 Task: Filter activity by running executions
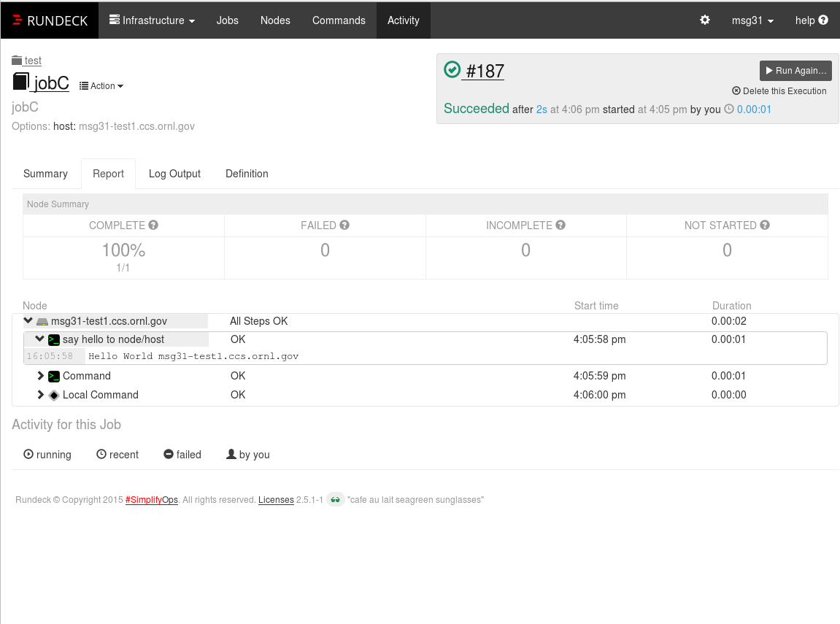(47, 455)
